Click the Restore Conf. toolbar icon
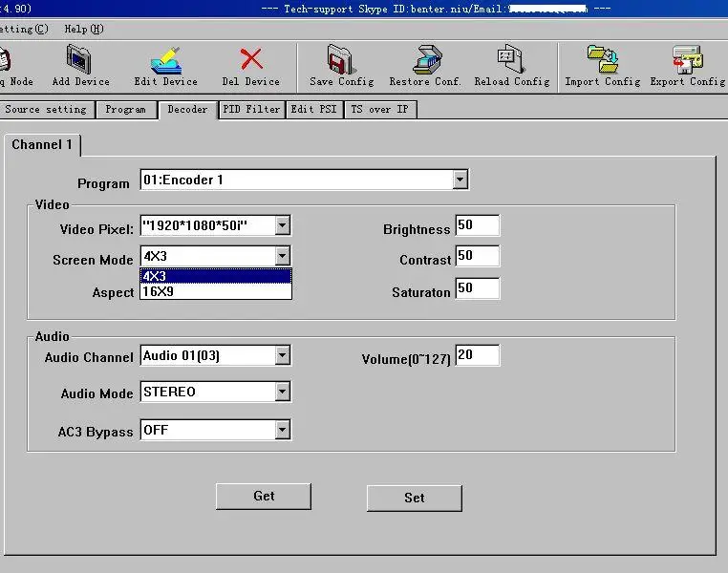The width and height of the screenshot is (728, 573). tap(425, 60)
